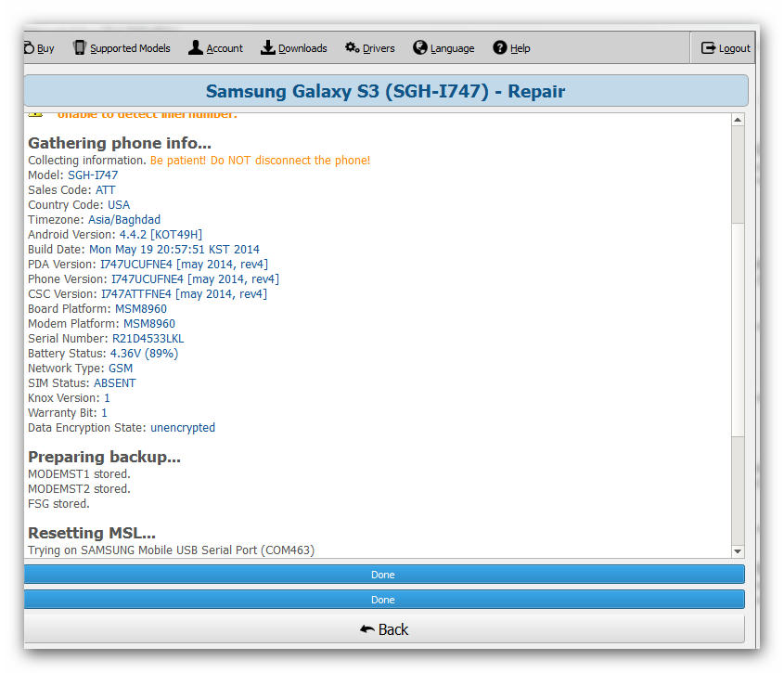The image size is (784, 673).
Task: Click the Back button
Action: tap(384, 629)
